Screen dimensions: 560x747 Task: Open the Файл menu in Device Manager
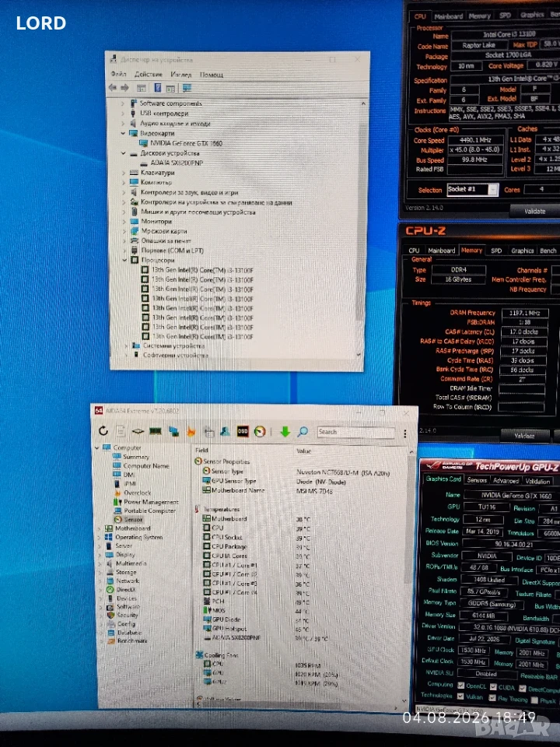pos(118,74)
